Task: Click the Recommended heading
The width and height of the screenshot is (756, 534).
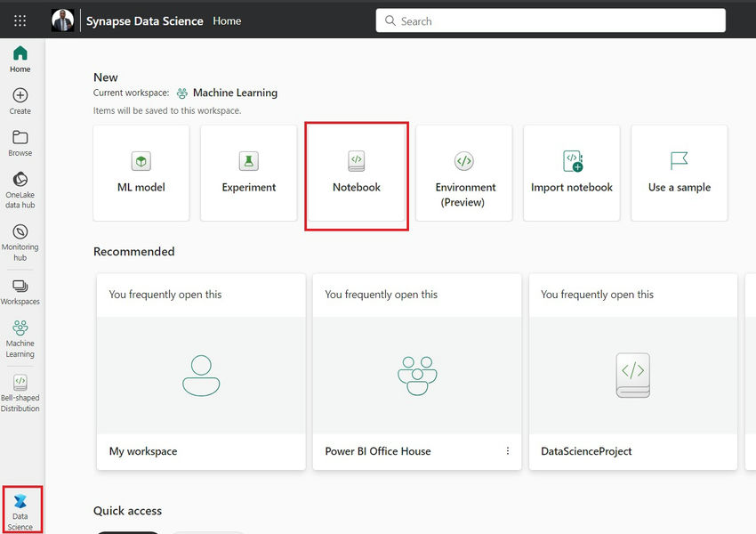Action: coord(134,251)
